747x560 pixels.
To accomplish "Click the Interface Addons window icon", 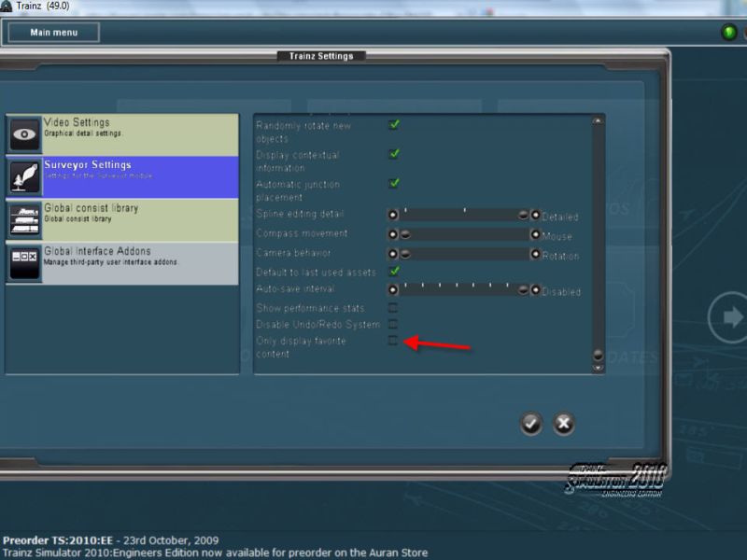I will coord(24,263).
